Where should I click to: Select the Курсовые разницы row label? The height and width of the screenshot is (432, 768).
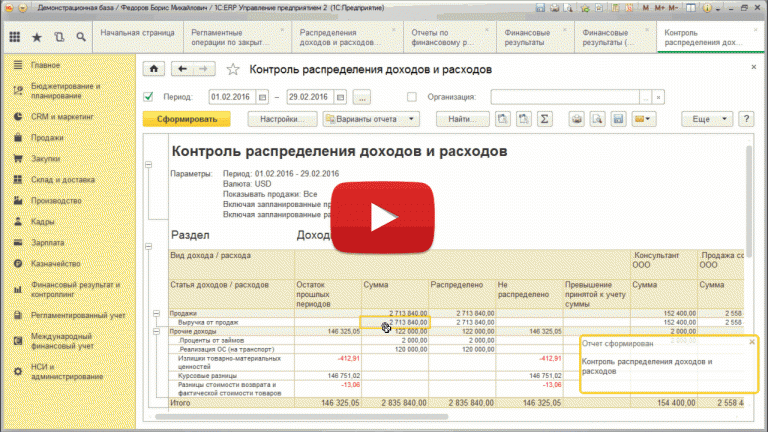(207, 376)
